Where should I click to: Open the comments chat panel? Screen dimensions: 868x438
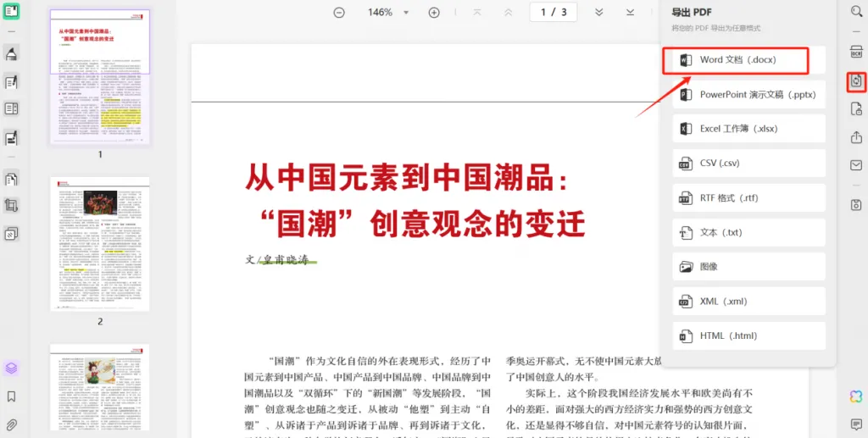click(x=856, y=424)
